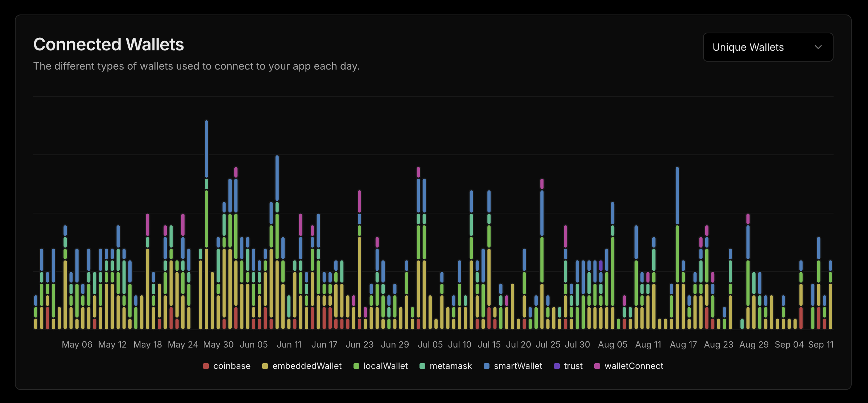Click the embeddedWallet legend text
This screenshot has width=868, height=403.
click(307, 366)
